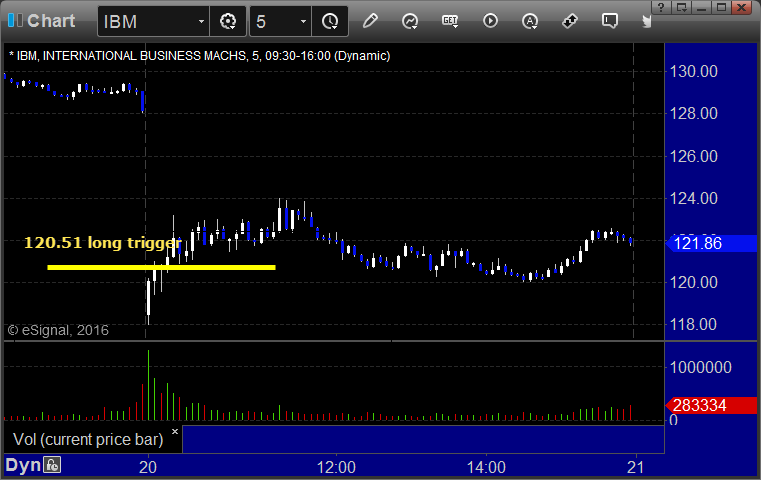The width and height of the screenshot is (761, 480).
Task: Open the studies chart-line icon
Action: (410, 21)
